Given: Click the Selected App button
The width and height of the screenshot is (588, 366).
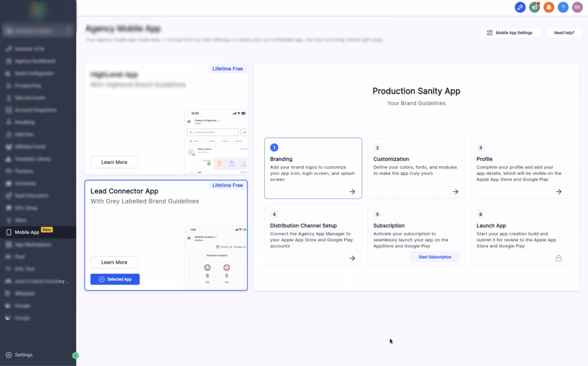Looking at the screenshot, I should click(x=115, y=279).
